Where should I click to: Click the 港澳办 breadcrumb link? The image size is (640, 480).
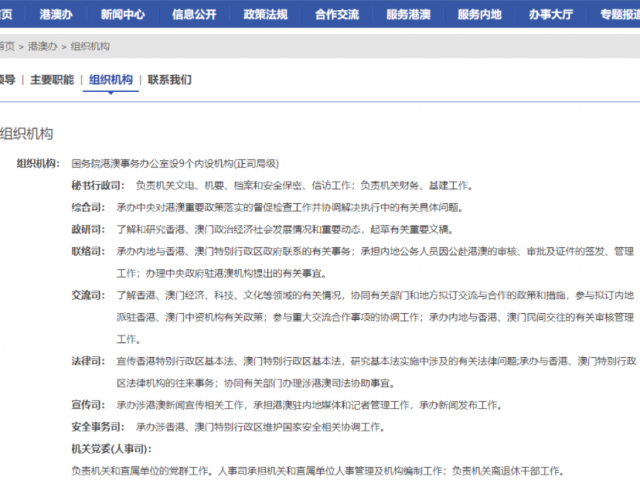pyautogui.click(x=42, y=46)
